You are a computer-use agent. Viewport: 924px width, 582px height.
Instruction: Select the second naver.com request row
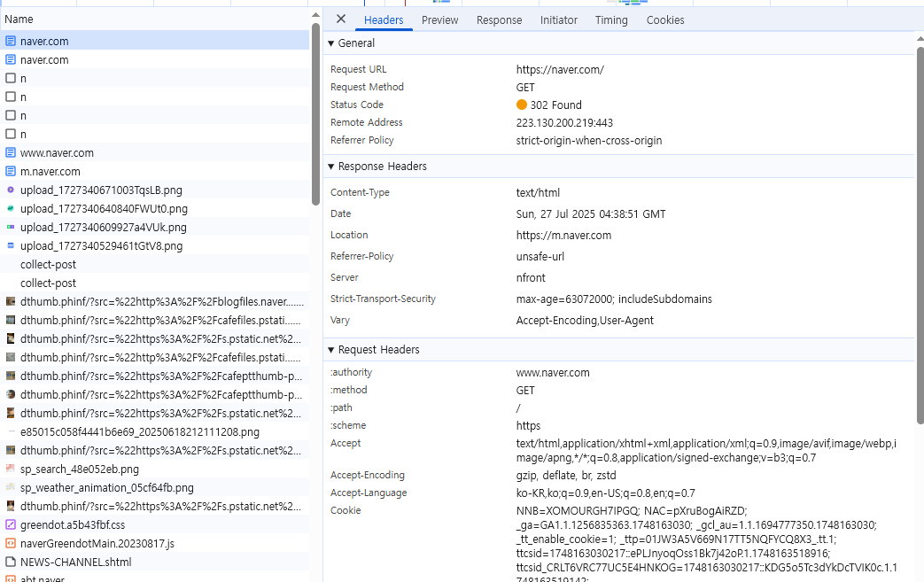154,59
